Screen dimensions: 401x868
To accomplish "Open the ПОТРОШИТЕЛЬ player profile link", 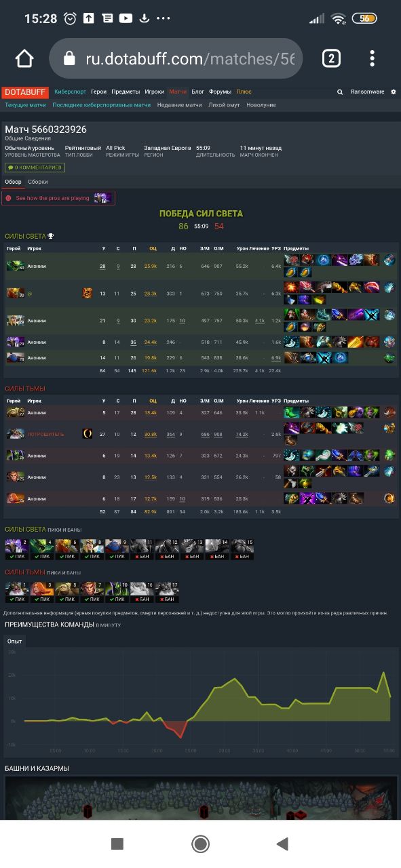I will click(45, 433).
